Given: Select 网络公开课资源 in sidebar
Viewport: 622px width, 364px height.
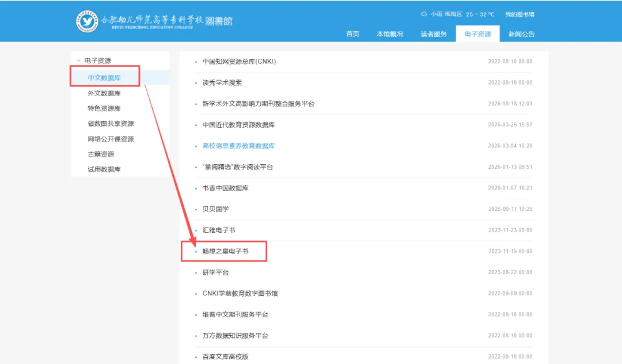Looking at the screenshot, I should pyautogui.click(x=111, y=139).
